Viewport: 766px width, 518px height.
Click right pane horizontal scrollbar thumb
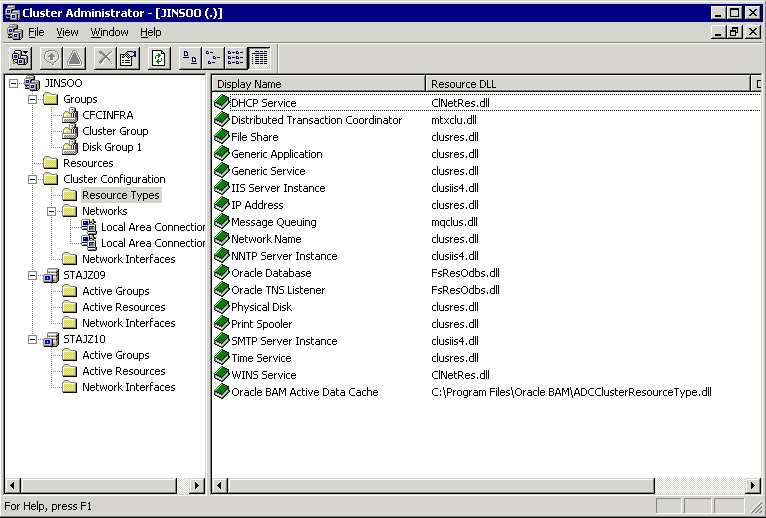click(441, 485)
